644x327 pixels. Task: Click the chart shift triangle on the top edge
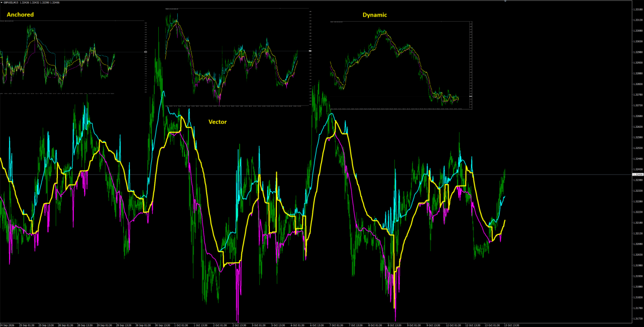505,2
